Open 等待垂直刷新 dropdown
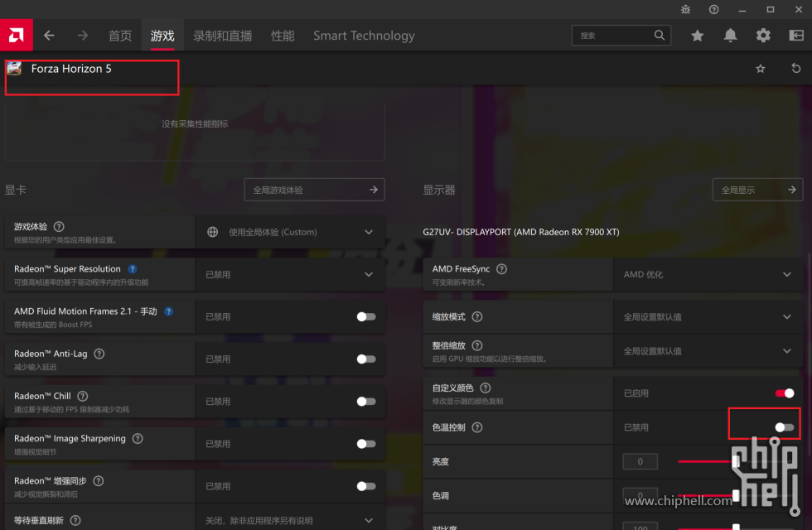The width and height of the screenshot is (812, 530). 290,520
